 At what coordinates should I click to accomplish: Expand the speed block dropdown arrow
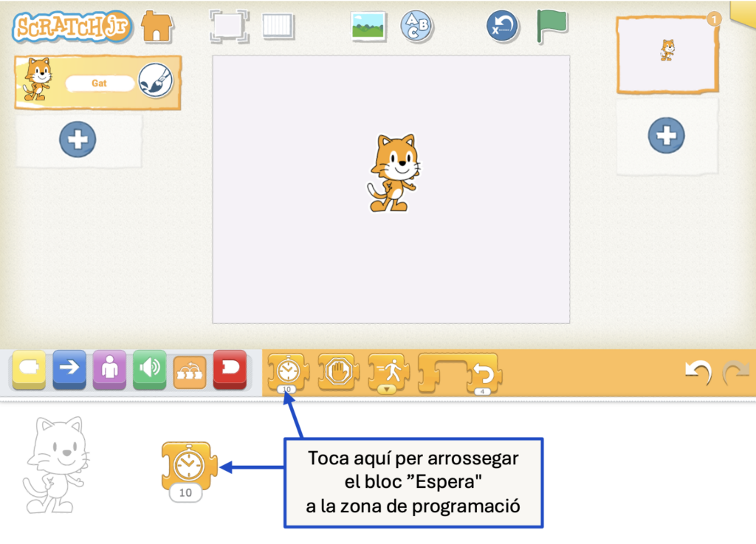point(388,389)
